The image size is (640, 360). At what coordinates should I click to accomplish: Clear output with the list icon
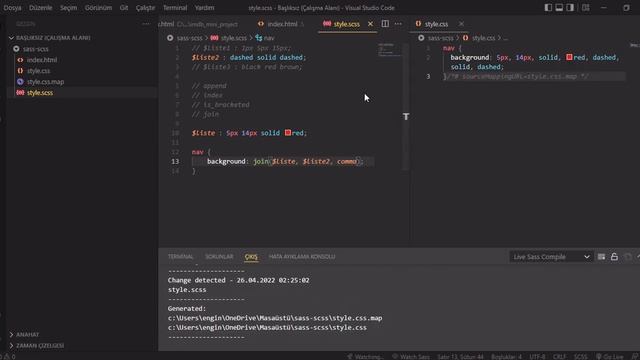(601, 257)
